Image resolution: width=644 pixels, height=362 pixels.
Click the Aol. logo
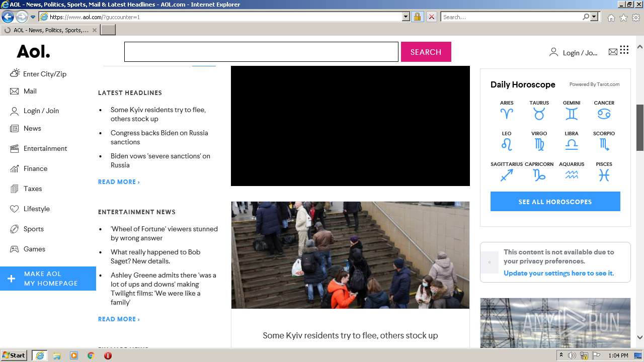(x=33, y=51)
